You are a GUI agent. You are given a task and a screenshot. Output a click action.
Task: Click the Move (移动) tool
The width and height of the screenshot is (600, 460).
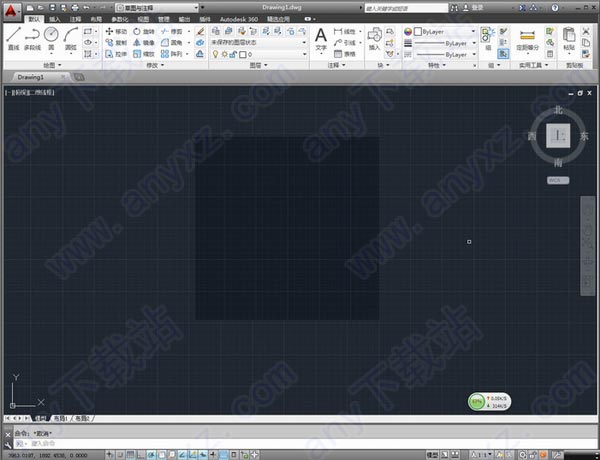click(116, 31)
